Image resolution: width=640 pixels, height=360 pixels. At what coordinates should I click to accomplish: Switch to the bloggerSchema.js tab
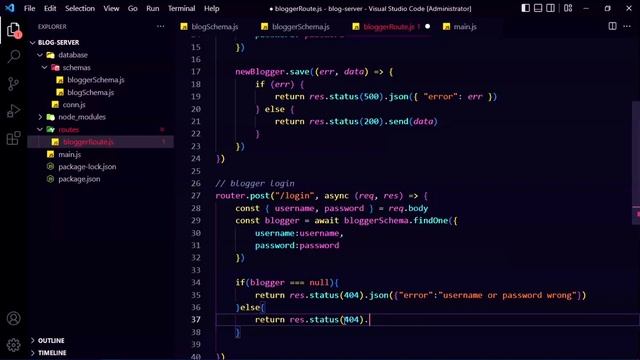[301, 27]
